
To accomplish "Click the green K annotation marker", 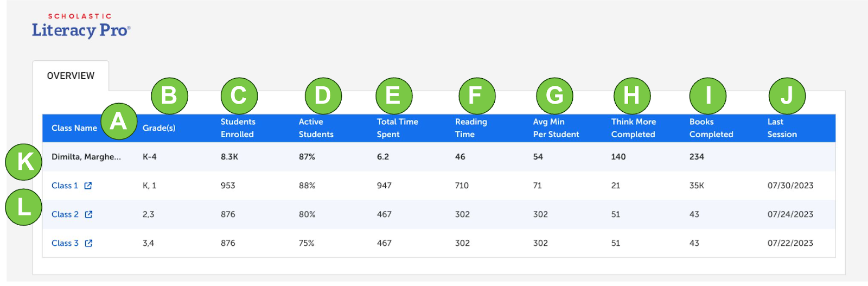I will (24, 162).
